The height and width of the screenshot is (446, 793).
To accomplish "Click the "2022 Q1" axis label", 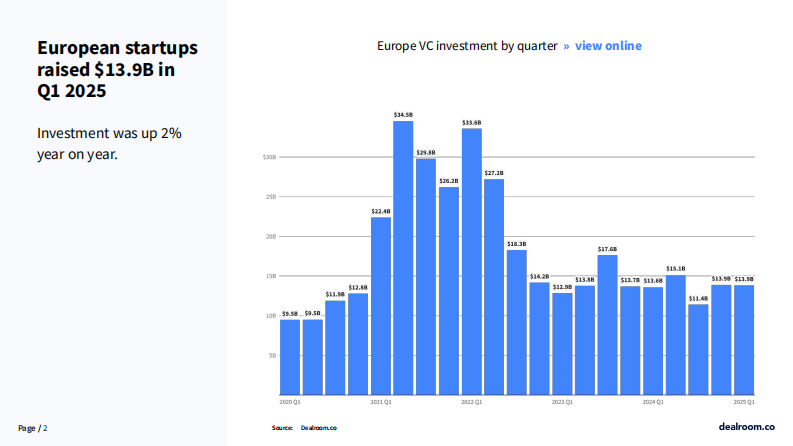I will pos(472,401).
